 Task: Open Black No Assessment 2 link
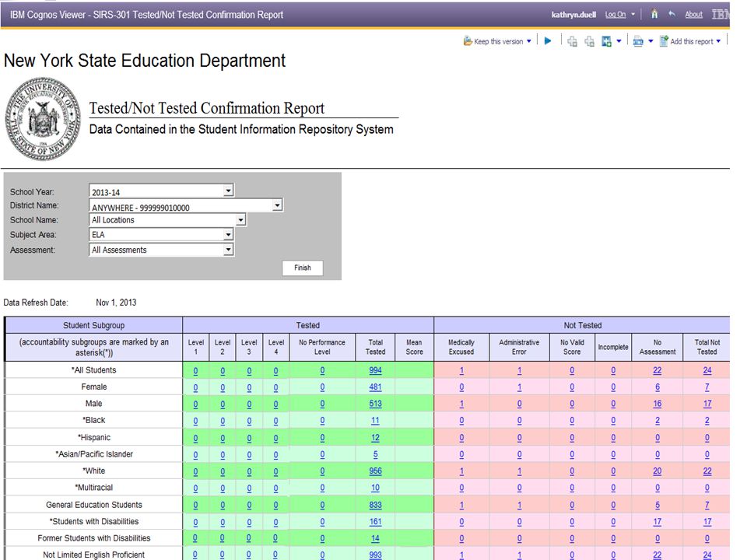(658, 421)
